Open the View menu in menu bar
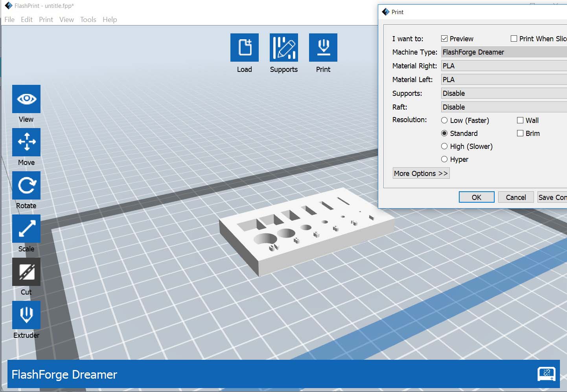This screenshot has width=567, height=392. point(66,19)
